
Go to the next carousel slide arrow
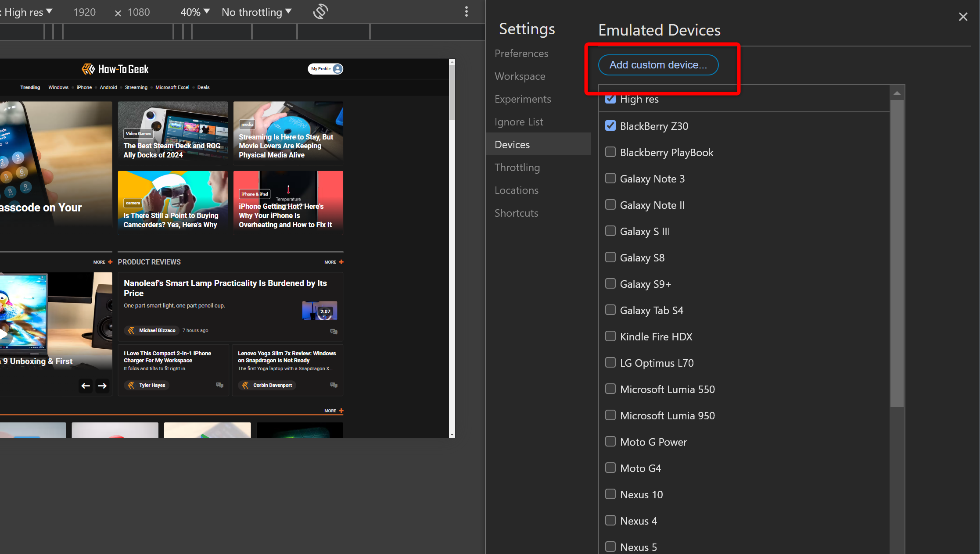pos(102,386)
